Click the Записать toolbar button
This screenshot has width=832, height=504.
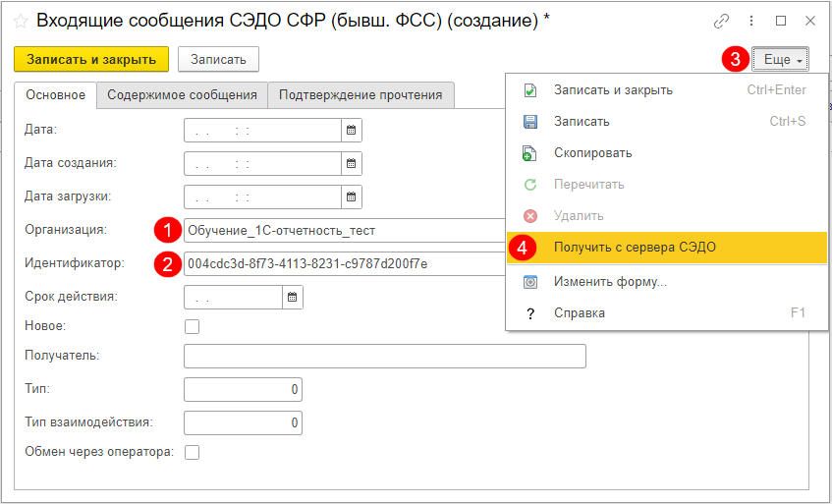[x=218, y=60]
